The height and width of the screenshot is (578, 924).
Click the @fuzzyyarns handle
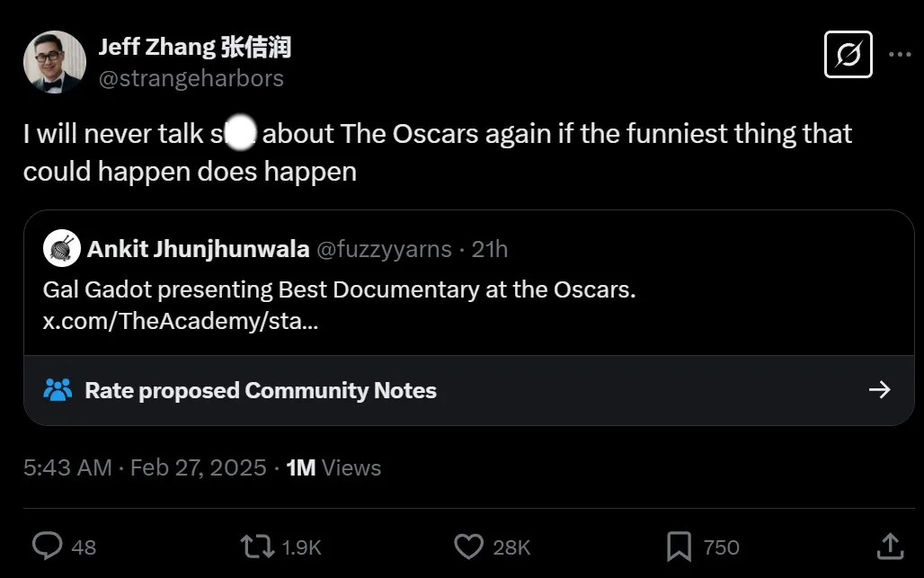click(384, 249)
